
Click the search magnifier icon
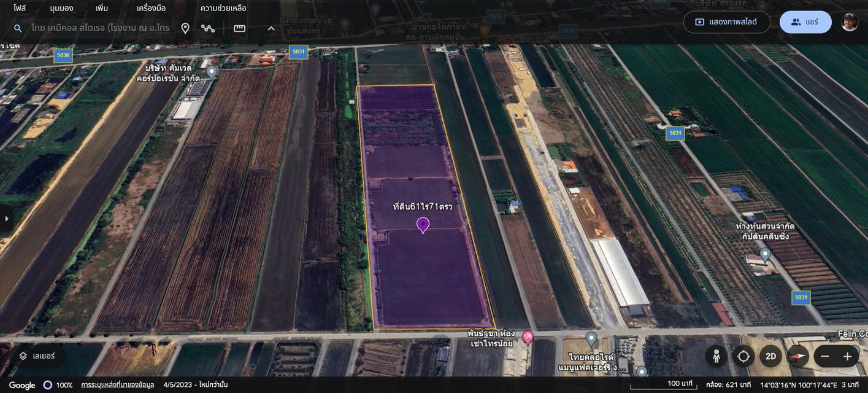(x=18, y=28)
